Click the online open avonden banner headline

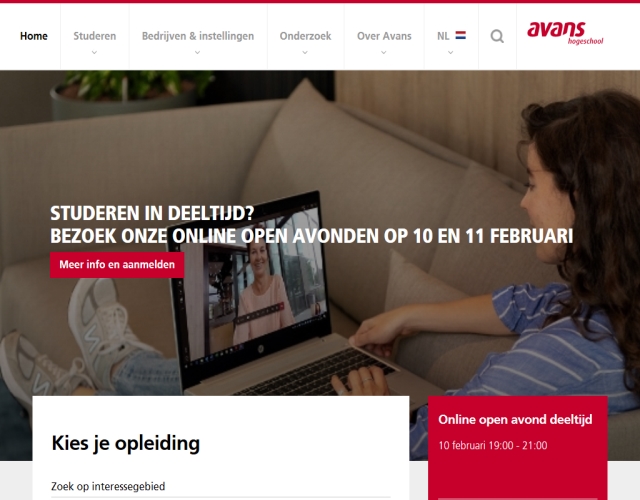click(x=311, y=224)
